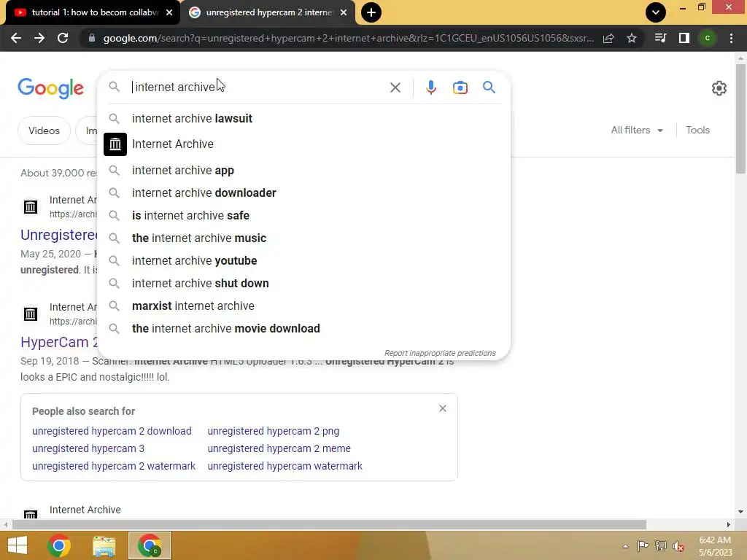Open unregistered hypercam 2 png link
The height and width of the screenshot is (560, 747).
click(x=274, y=431)
